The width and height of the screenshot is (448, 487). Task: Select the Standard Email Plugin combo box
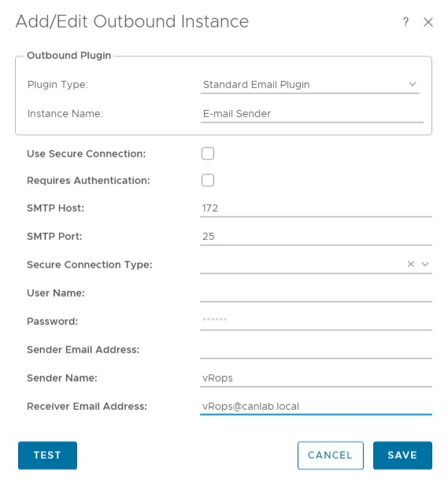click(310, 84)
